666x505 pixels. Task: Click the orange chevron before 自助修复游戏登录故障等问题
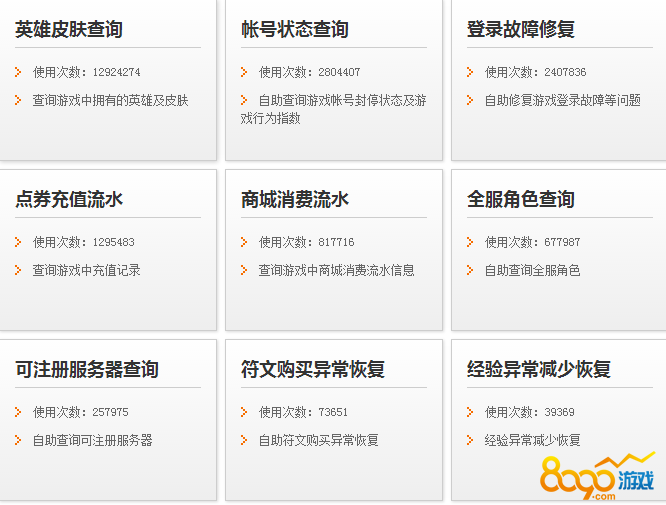tap(470, 100)
